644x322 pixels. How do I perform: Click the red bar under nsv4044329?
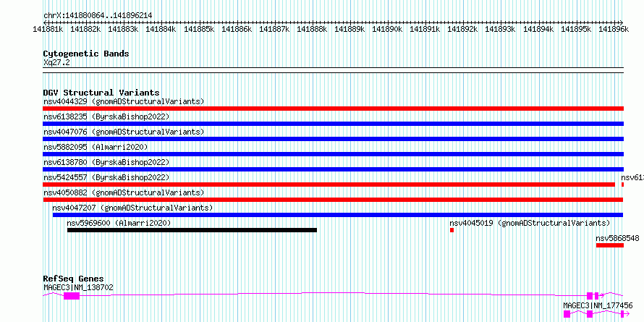(333, 109)
